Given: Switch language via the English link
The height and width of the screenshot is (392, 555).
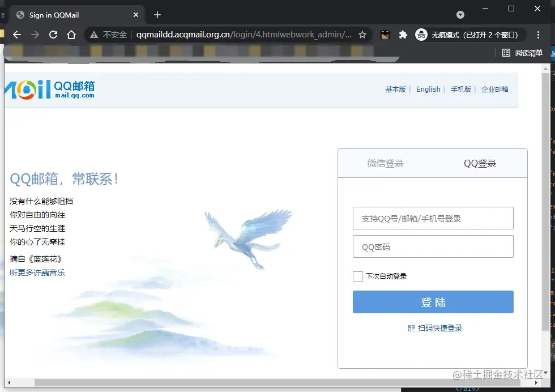Looking at the screenshot, I should click(428, 90).
